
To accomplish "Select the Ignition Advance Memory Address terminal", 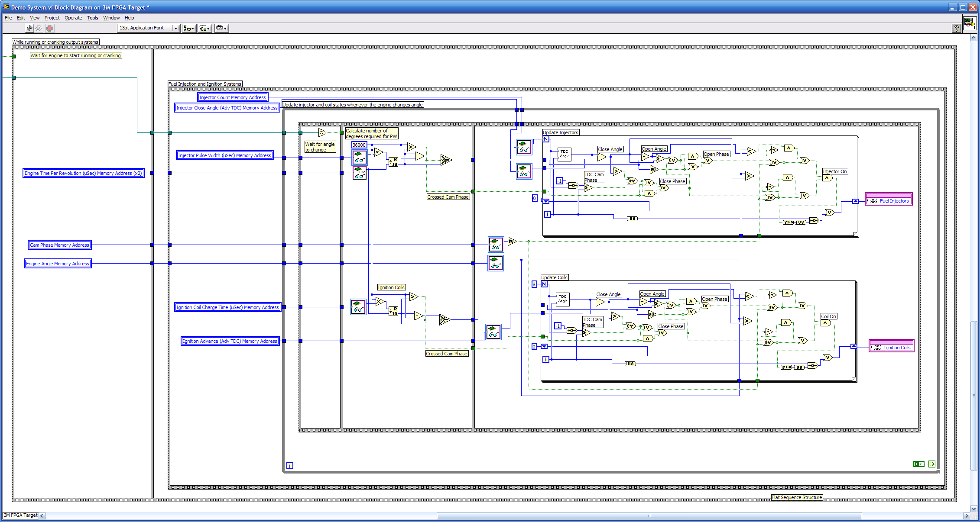I will click(x=230, y=341).
